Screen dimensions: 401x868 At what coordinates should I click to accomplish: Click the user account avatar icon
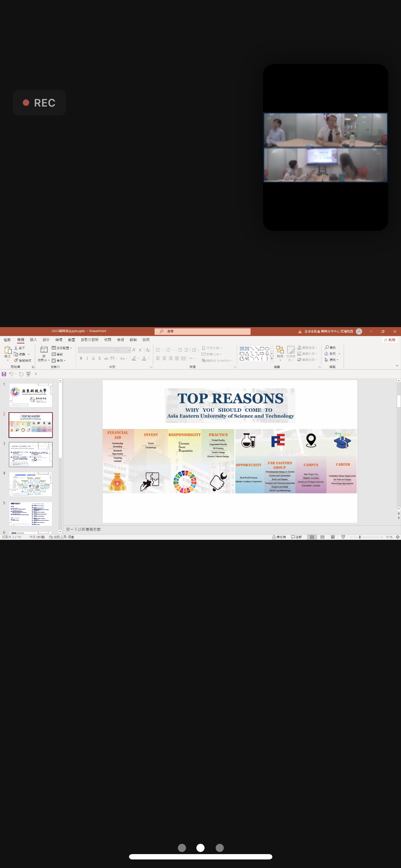(x=359, y=331)
